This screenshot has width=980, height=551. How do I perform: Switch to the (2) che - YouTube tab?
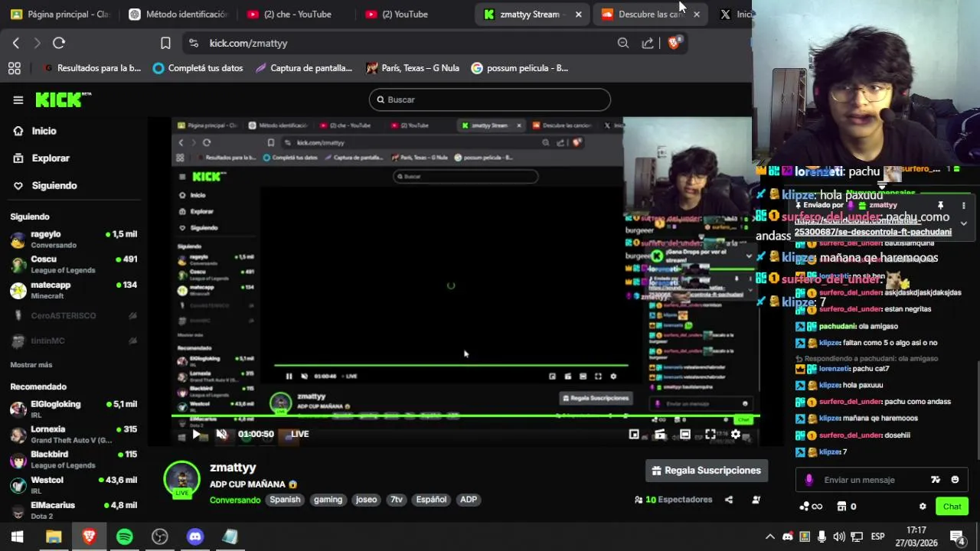click(297, 14)
